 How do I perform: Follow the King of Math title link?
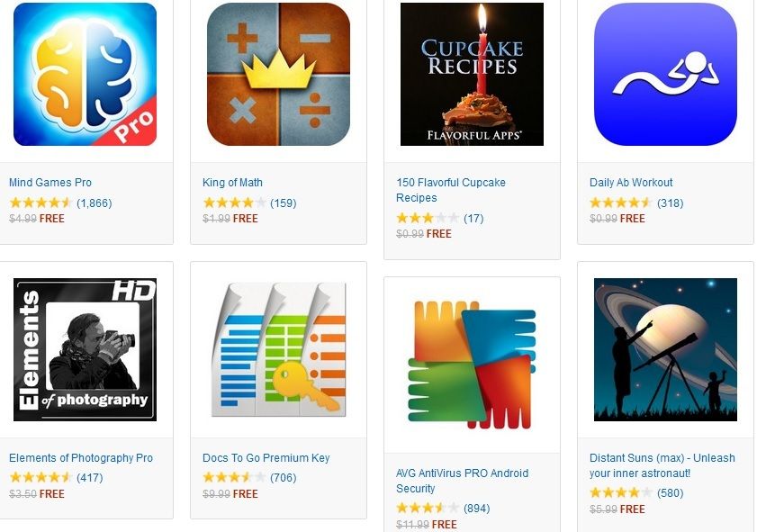click(232, 183)
